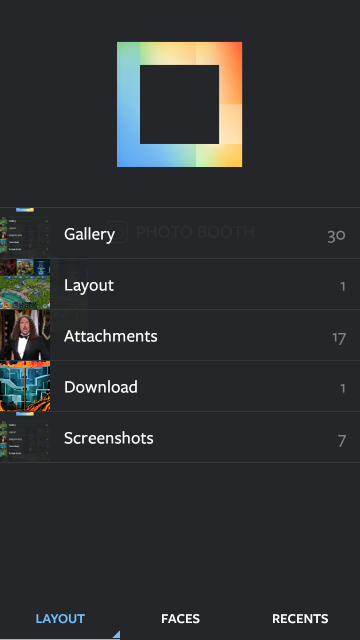Open the Screenshots album
Image resolution: width=360 pixels, height=640 pixels.
(180, 437)
